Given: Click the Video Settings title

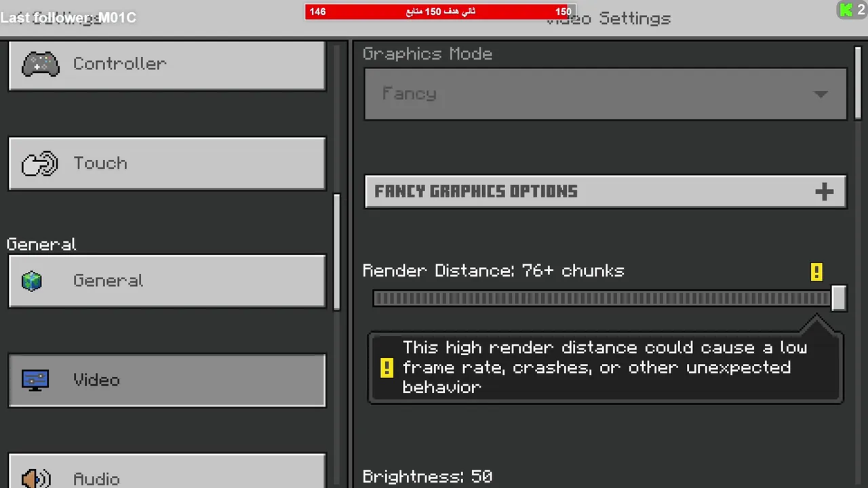Looking at the screenshot, I should click(608, 19).
